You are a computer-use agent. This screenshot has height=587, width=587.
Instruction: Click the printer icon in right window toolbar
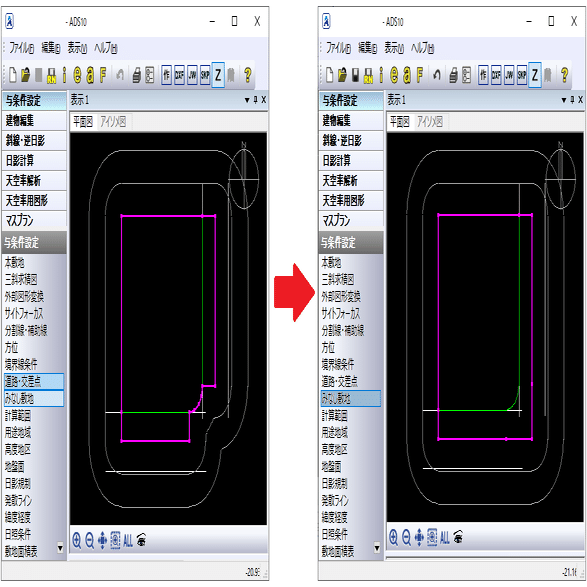[453, 75]
